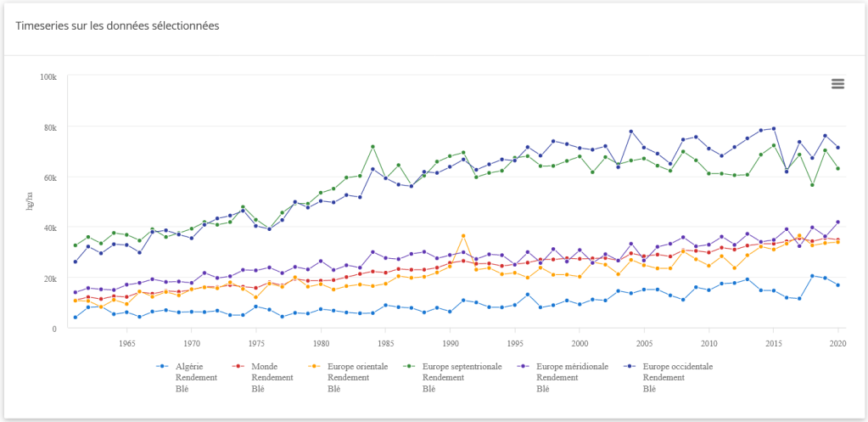This screenshot has height=422, width=868.
Task: Open the chart hamburger context menu
Action: (837, 83)
